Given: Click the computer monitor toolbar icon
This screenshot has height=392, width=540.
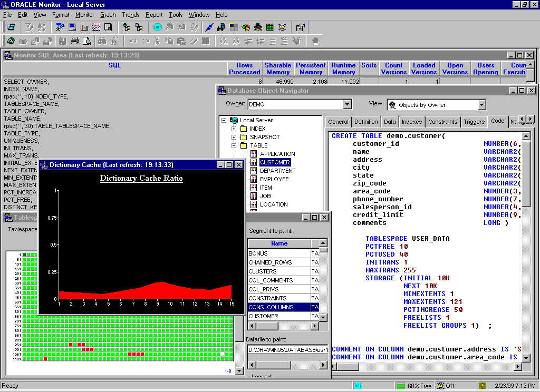Looking at the screenshot, I should [x=72, y=27].
